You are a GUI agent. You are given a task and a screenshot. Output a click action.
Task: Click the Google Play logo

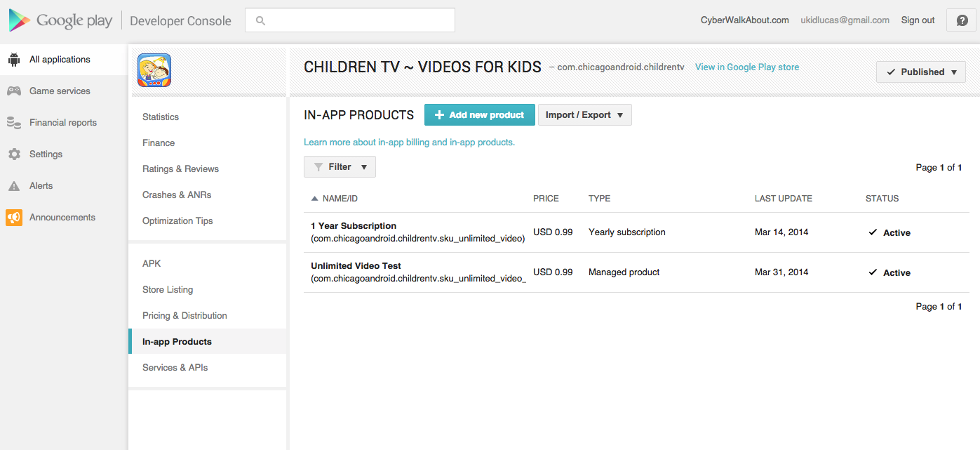[x=61, y=20]
